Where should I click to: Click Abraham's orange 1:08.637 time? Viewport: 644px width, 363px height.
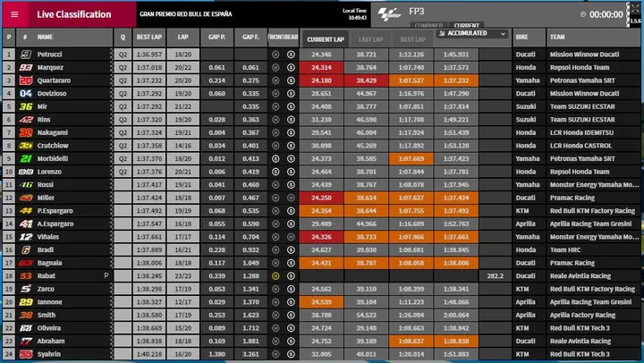point(411,341)
